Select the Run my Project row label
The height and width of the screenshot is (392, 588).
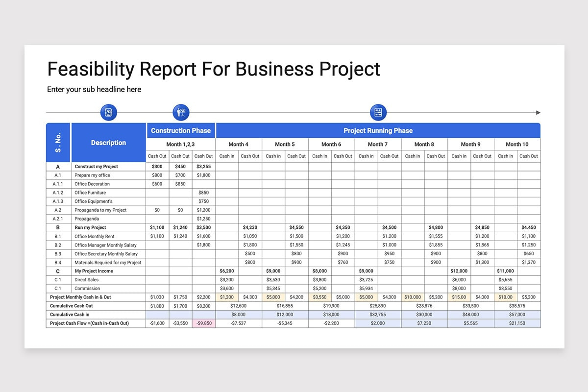pyautogui.click(x=91, y=227)
